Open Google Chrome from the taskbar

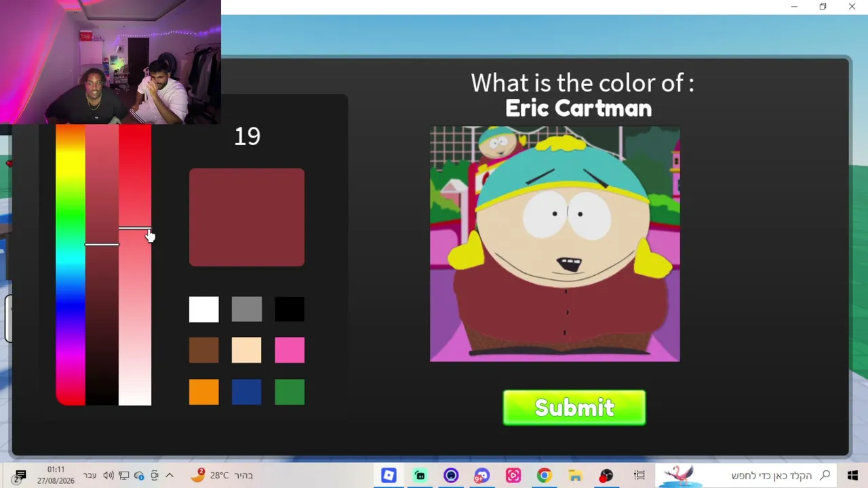point(544,476)
